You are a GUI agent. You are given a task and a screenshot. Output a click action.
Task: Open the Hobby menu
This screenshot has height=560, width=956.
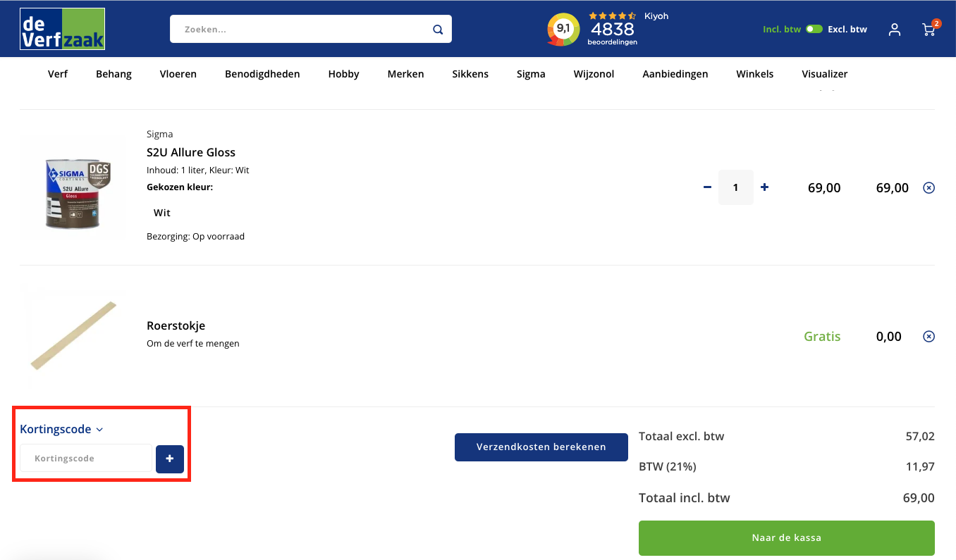tap(343, 74)
